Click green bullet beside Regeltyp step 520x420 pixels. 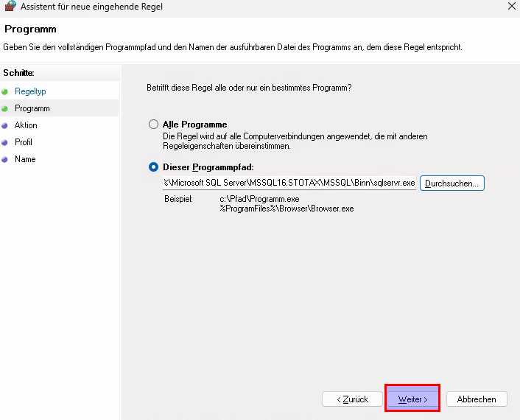(5, 91)
